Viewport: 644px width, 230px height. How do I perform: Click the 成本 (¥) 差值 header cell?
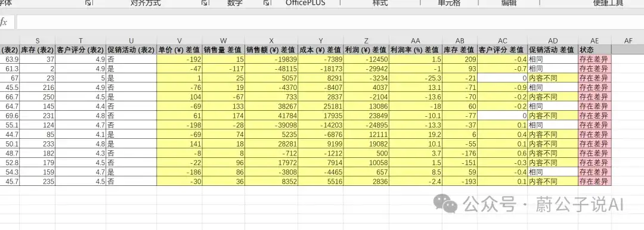(321, 49)
